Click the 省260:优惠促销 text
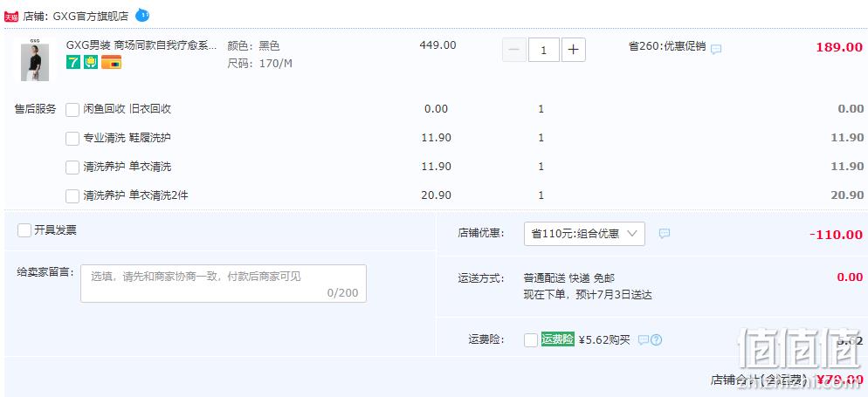The width and height of the screenshot is (868, 397). 667,46
